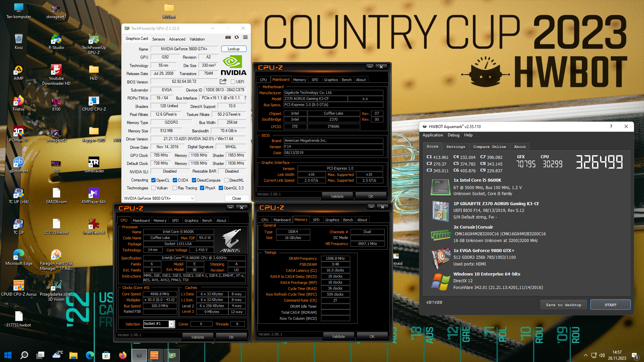Viewport: 644px width, 362px height.
Task: Switch to Advanced tab in GPU-Z
Action: [x=177, y=39]
